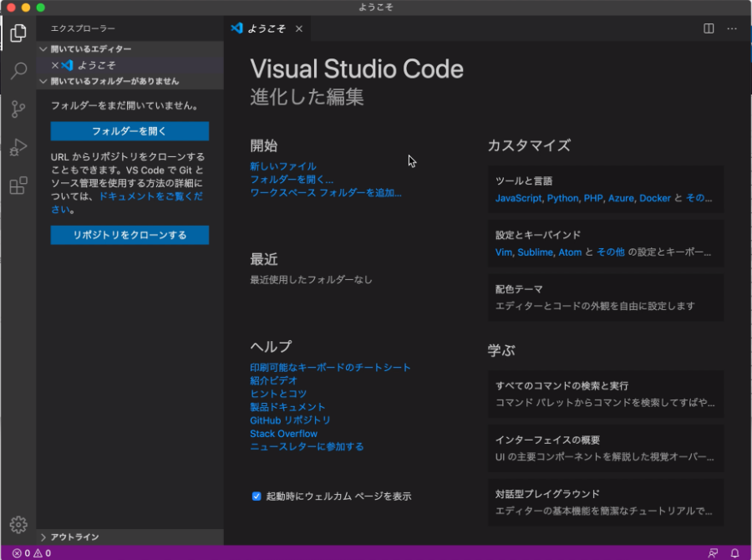This screenshot has height=560, width=752.
Task: Open the GitHub リポジトリ link
Action: pos(290,420)
